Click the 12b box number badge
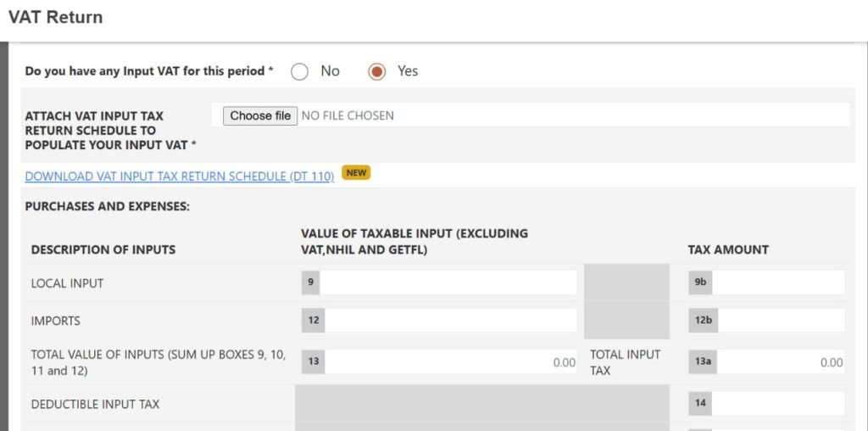The height and width of the screenshot is (431, 868). click(x=703, y=321)
